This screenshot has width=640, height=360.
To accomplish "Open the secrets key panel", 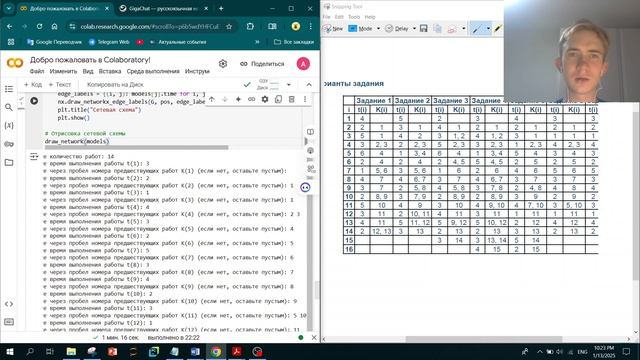I will point(9,144).
